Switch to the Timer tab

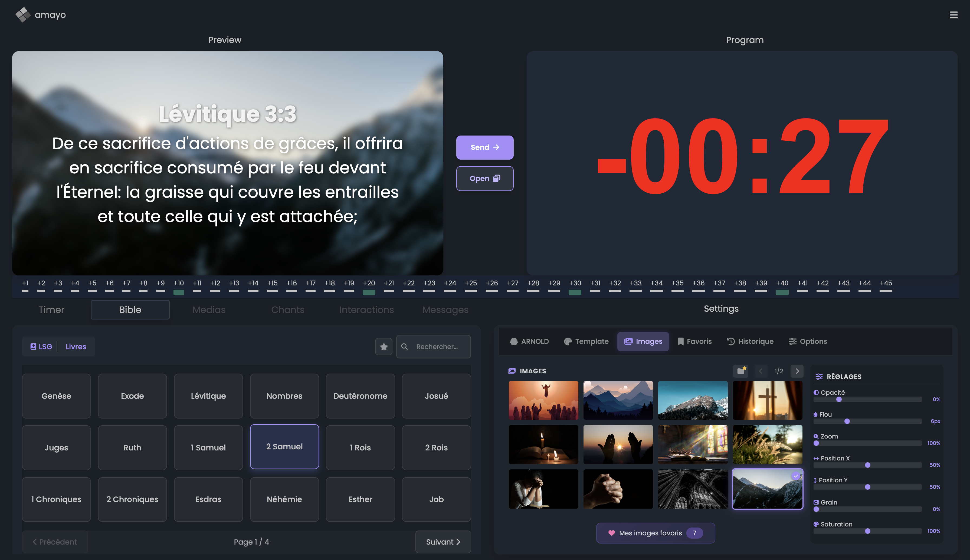[x=51, y=309]
